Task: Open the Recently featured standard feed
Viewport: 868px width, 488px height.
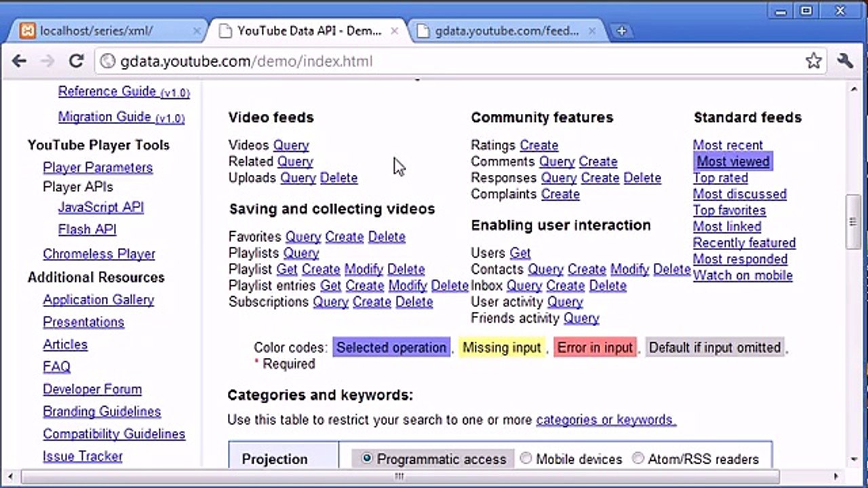Action: click(x=745, y=243)
